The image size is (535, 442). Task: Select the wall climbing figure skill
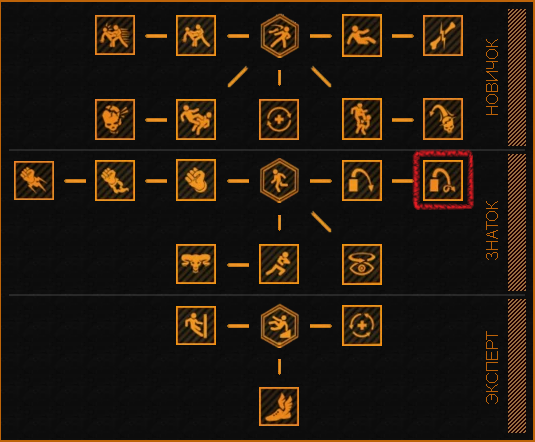tap(196, 326)
